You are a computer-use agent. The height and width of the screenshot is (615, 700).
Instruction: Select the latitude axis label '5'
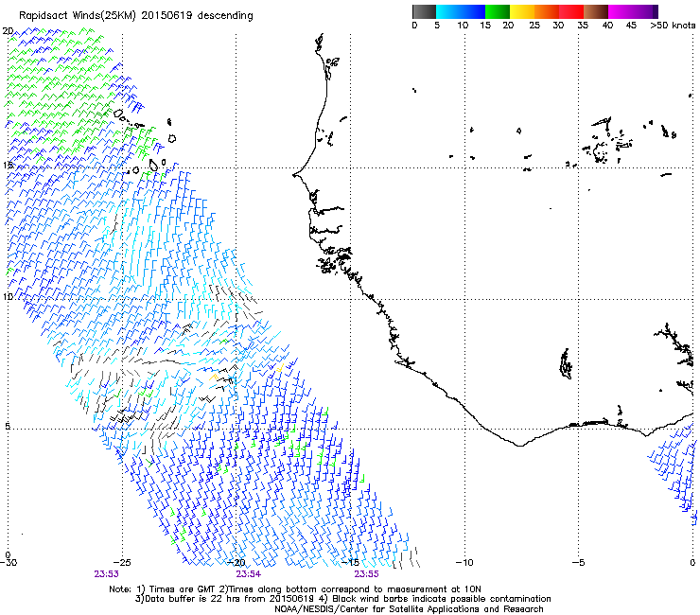8,426
